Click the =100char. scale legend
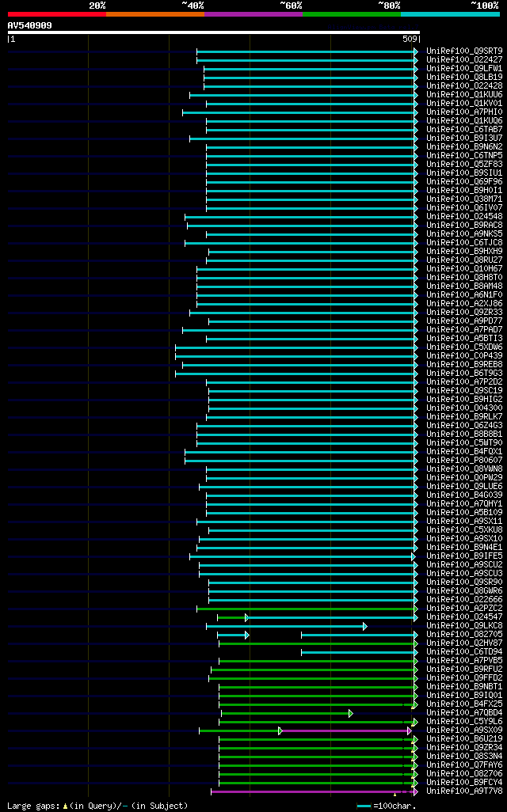The height and width of the screenshot is (812, 507). pyautogui.click(x=387, y=806)
